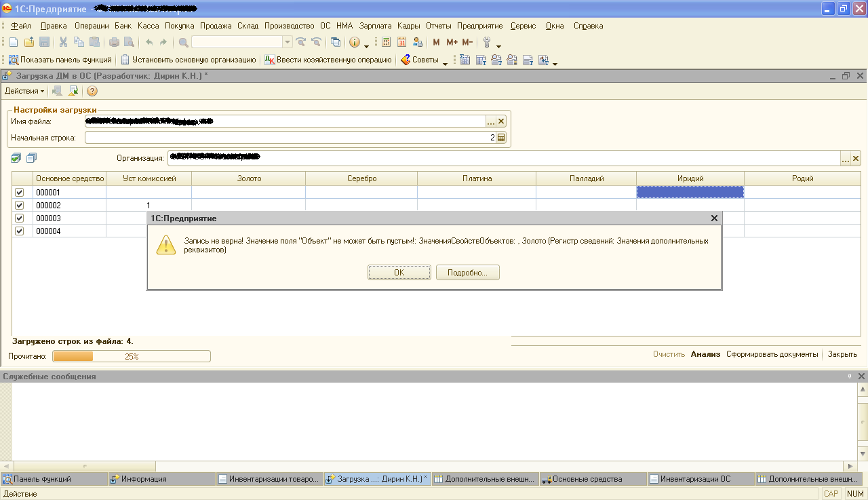868x500 pixels.
Task: Open the Файл menu
Action: (21, 26)
